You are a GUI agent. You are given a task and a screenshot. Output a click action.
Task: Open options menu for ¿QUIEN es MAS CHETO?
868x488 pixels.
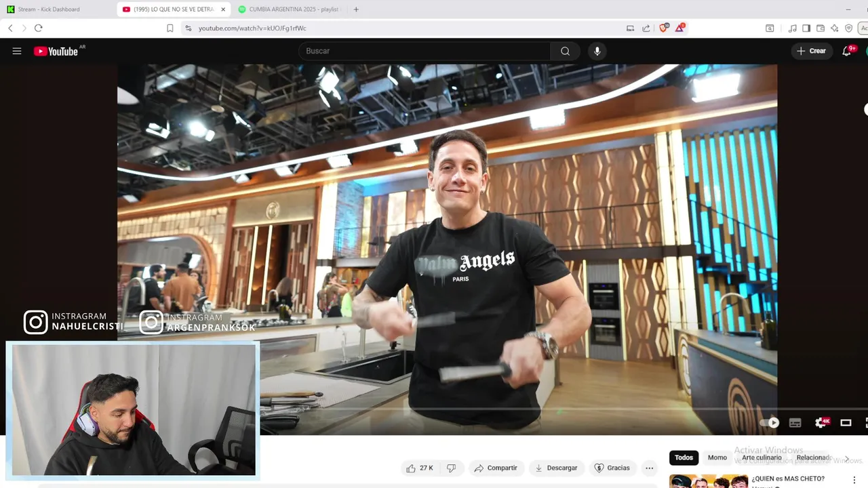pos(854,480)
